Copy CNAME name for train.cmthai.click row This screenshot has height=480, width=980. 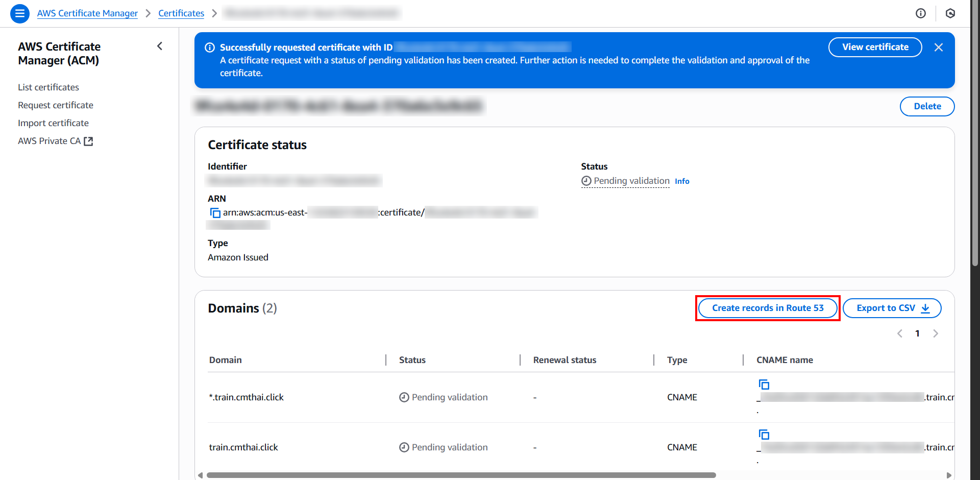(764, 434)
